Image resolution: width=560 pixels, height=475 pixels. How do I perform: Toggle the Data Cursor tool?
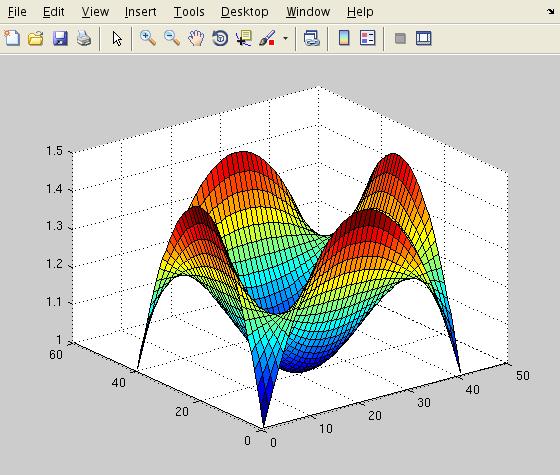(244, 38)
